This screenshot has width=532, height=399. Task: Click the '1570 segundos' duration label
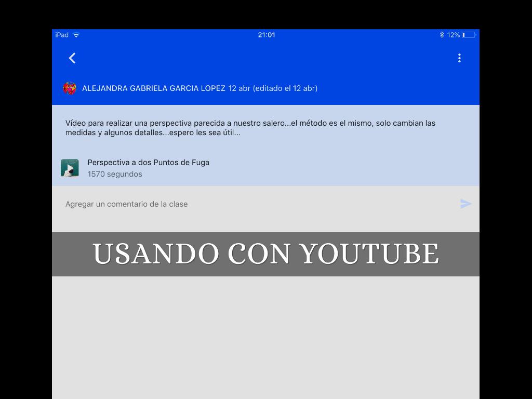(115, 174)
